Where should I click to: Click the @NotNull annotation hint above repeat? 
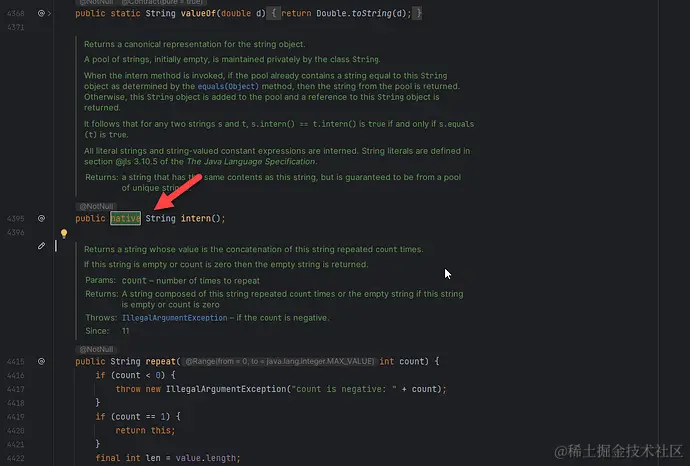click(96, 349)
